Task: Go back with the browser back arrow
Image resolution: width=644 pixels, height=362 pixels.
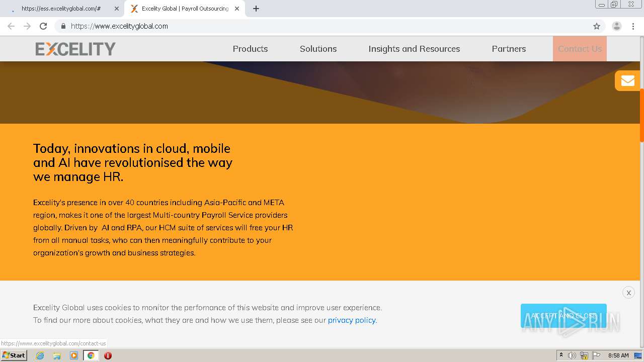Action: 11,26
